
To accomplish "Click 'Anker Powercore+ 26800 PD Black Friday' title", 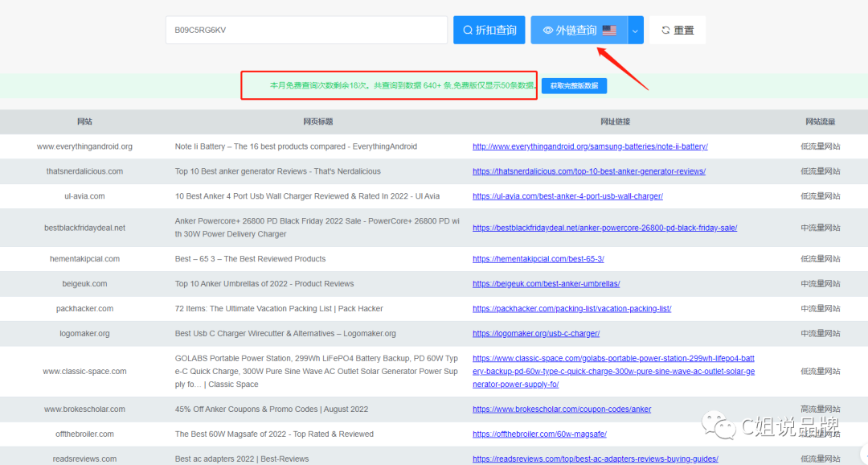I will click(x=317, y=227).
